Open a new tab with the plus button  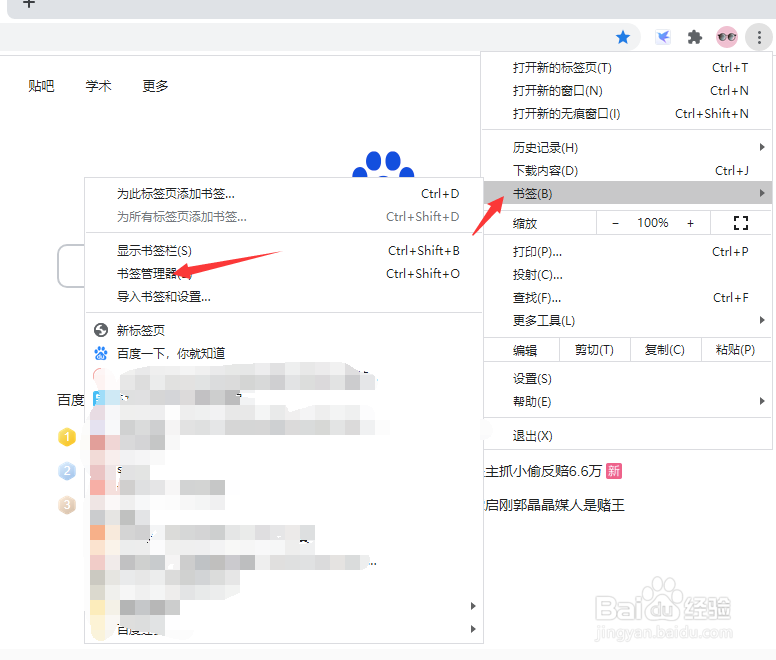coord(29,4)
